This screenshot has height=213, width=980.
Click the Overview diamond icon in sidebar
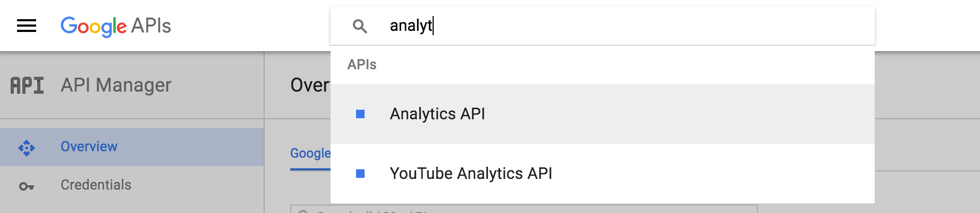[x=27, y=148]
